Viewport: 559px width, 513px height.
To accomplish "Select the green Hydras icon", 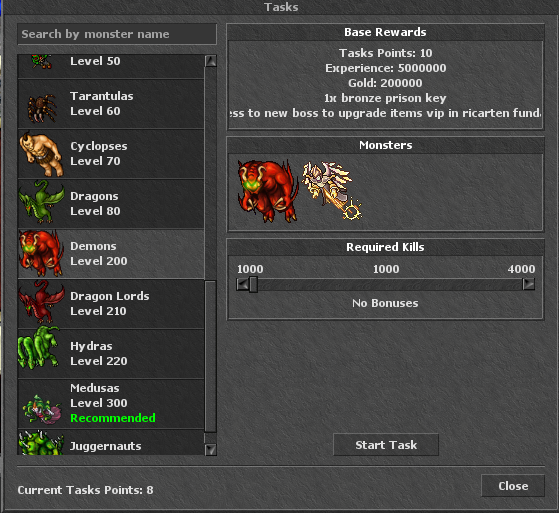I will [39, 347].
